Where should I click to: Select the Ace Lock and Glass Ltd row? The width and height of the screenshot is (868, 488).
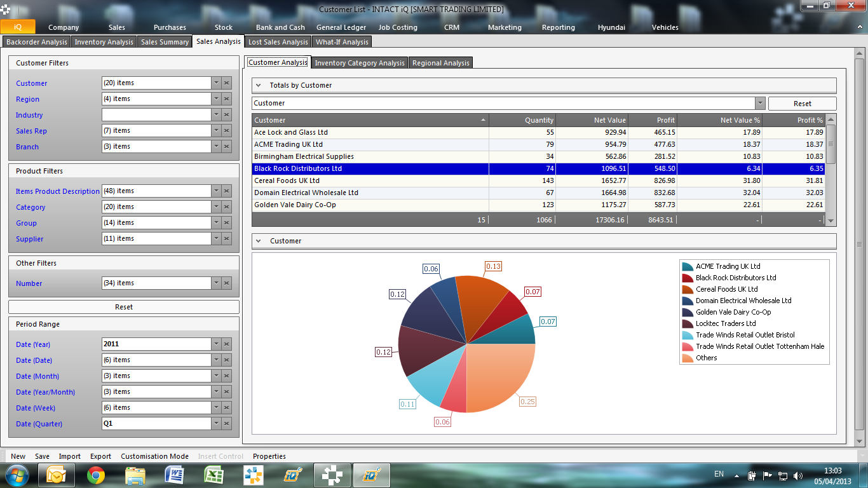point(539,133)
